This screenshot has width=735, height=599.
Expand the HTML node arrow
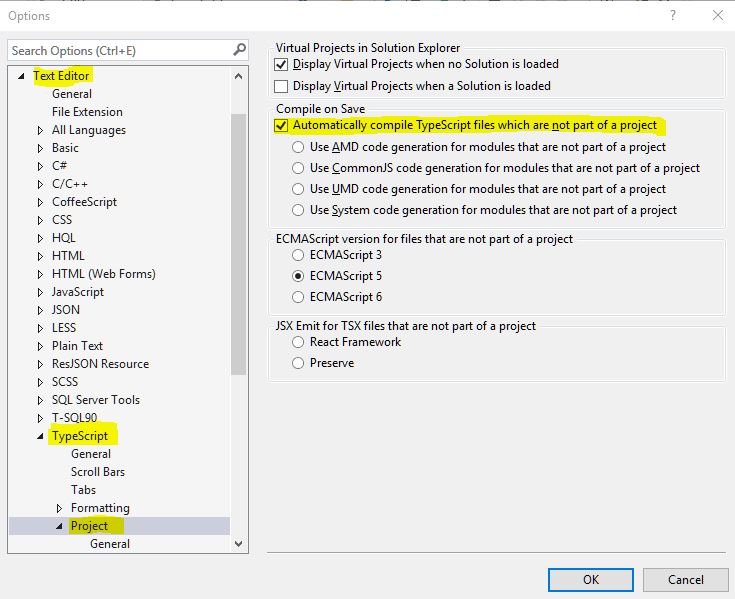40,256
